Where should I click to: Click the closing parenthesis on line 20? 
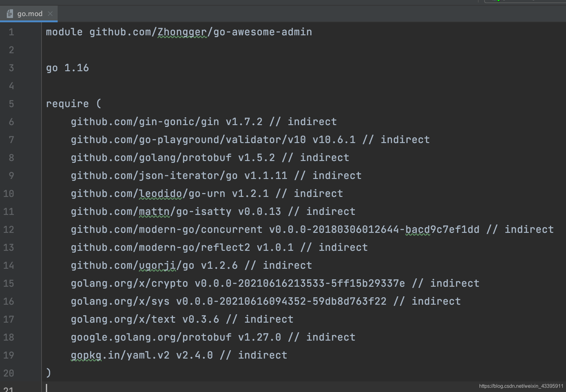[x=48, y=372]
